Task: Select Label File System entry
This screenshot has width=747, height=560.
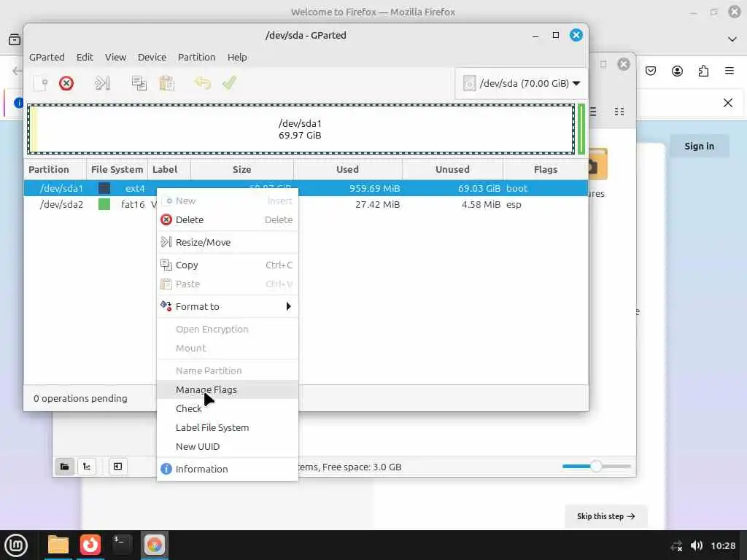Action: coord(228,427)
